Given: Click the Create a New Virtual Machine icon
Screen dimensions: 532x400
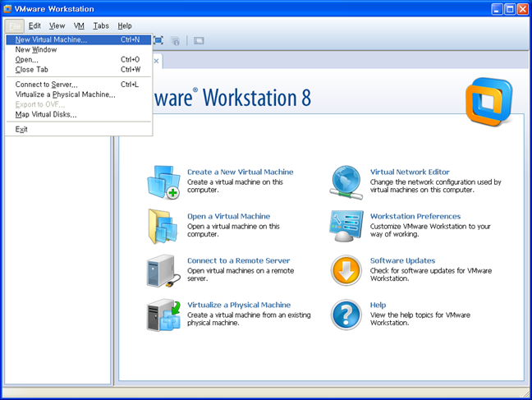Looking at the screenshot, I should pyautogui.click(x=164, y=182).
